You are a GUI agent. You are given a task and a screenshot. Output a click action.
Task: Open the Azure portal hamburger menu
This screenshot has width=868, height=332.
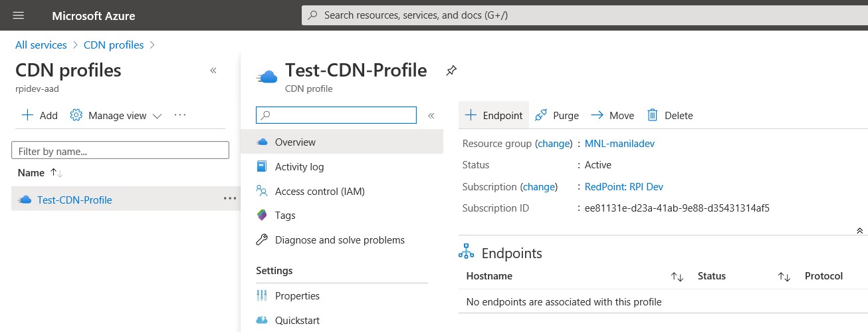click(18, 15)
